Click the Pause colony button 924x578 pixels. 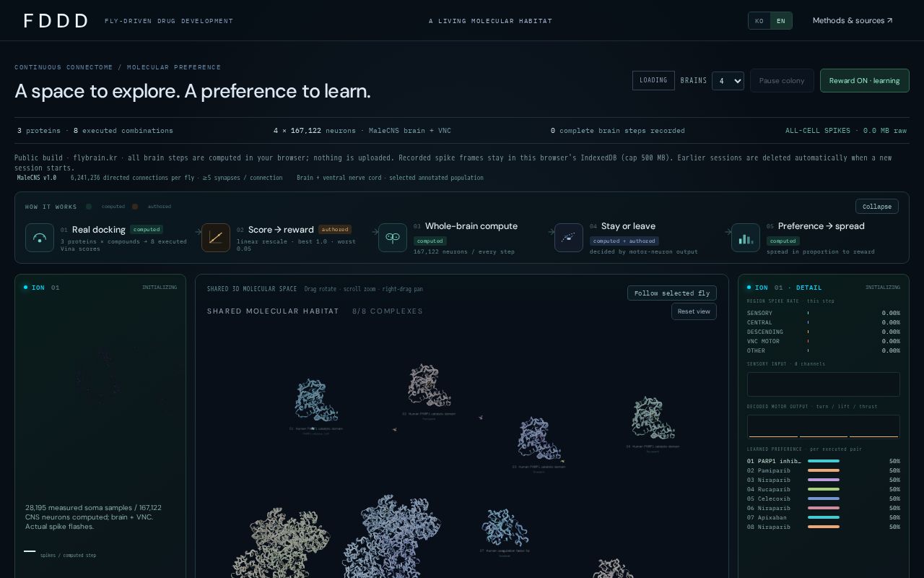[782, 80]
